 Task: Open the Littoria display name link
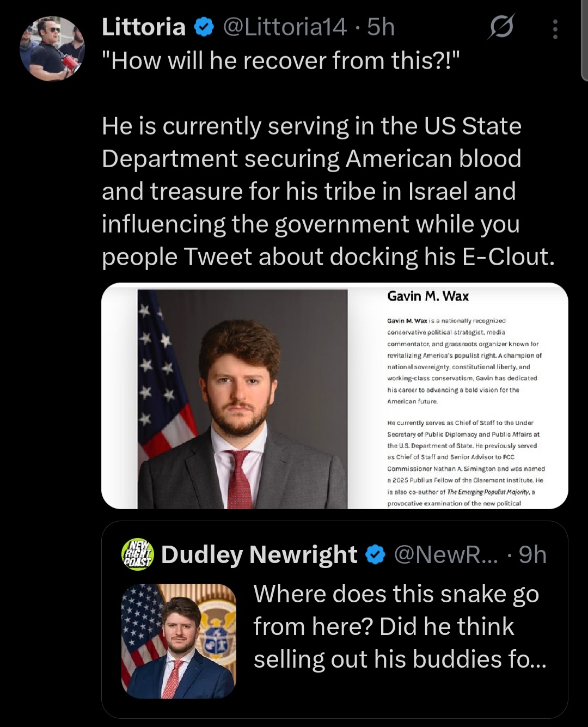(x=144, y=27)
